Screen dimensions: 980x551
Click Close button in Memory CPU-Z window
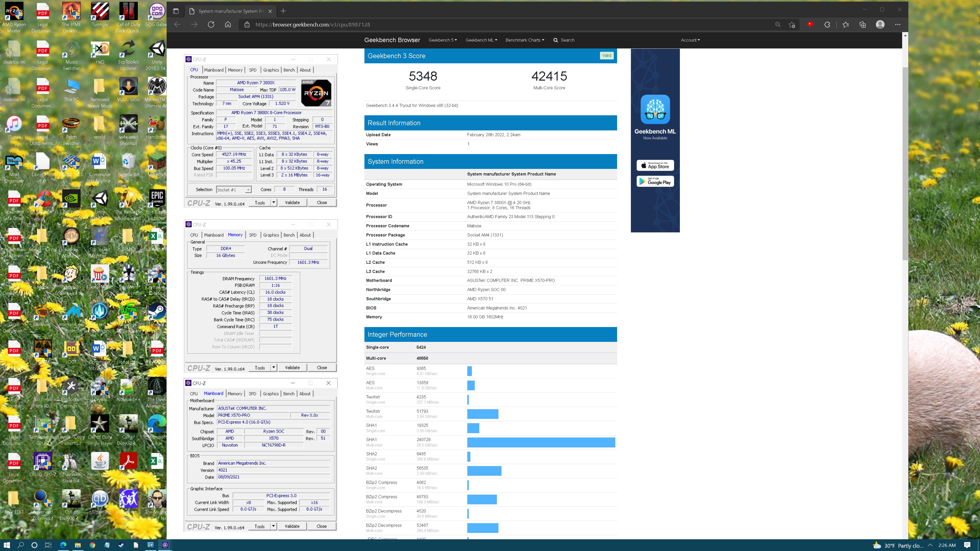coord(322,367)
